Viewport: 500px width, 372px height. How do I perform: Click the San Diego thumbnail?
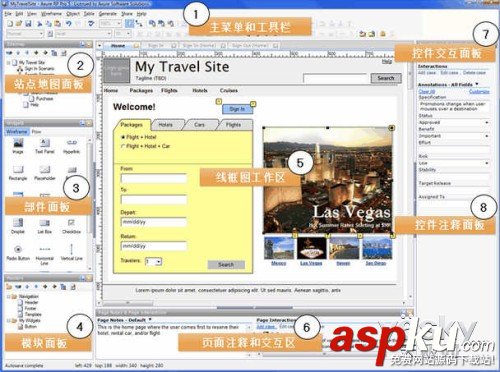click(377, 248)
